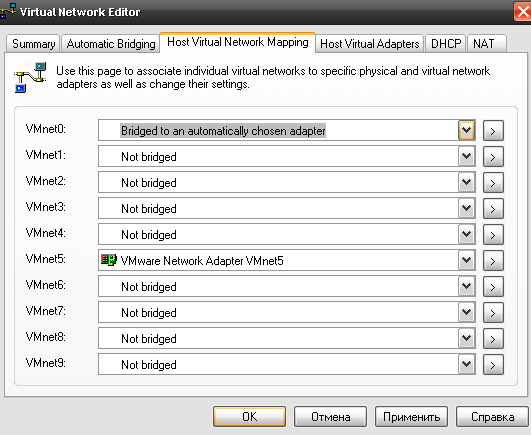
Task: Open the NAT tab
Action: (x=487, y=44)
